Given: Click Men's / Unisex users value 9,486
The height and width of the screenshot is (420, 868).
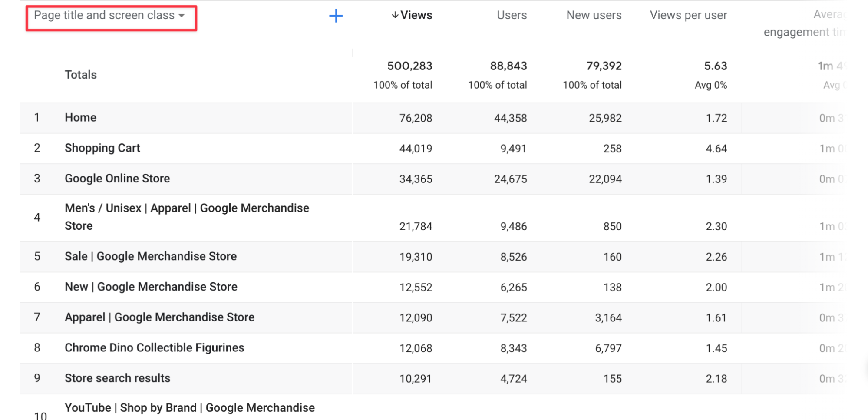Looking at the screenshot, I should [514, 226].
